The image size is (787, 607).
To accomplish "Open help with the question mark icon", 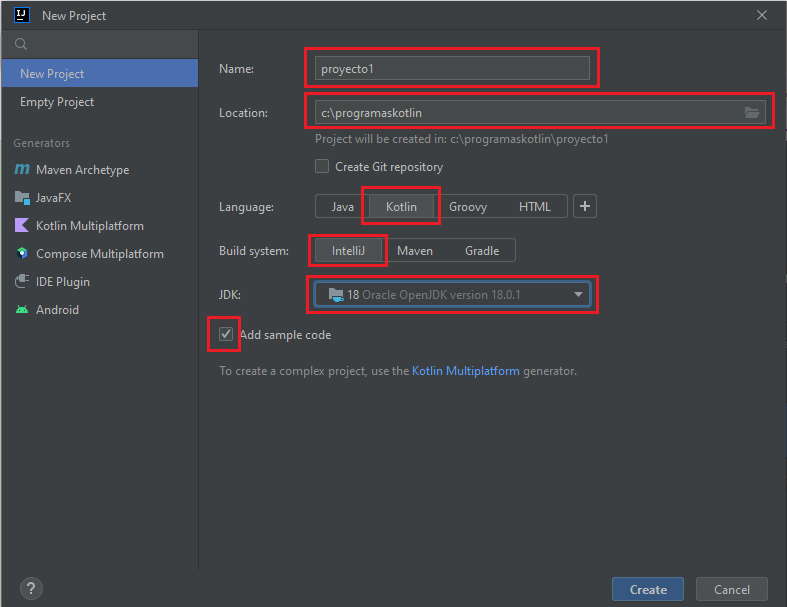I will point(31,588).
